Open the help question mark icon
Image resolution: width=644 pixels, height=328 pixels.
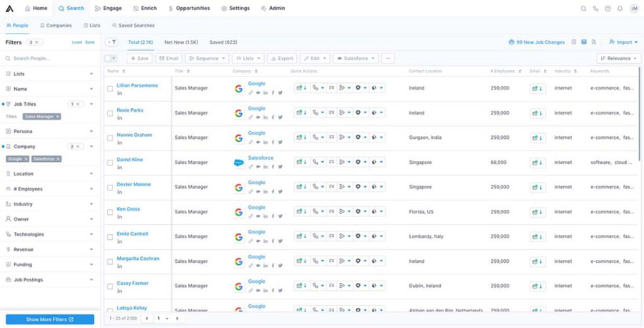[608, 9]
